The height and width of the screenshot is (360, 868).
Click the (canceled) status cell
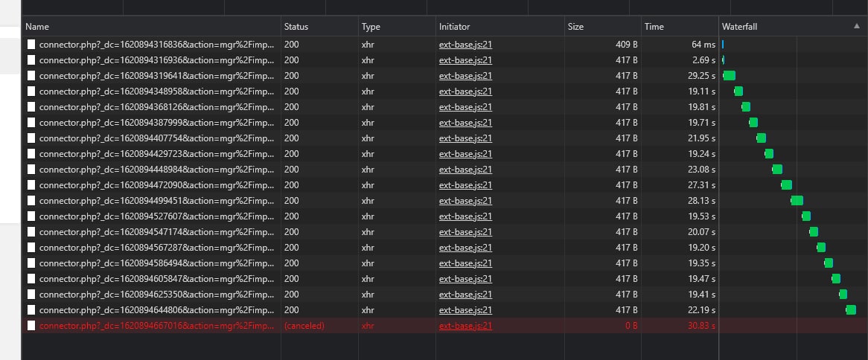pyautogui.click(x=304, y=326)
